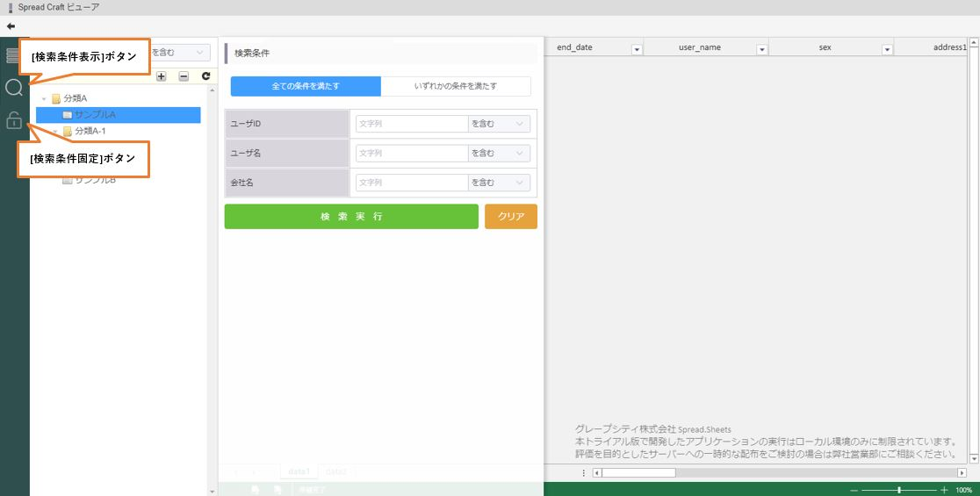Collapse the 分類A tree folder
980x496 pixels.
tap(45, 98)
